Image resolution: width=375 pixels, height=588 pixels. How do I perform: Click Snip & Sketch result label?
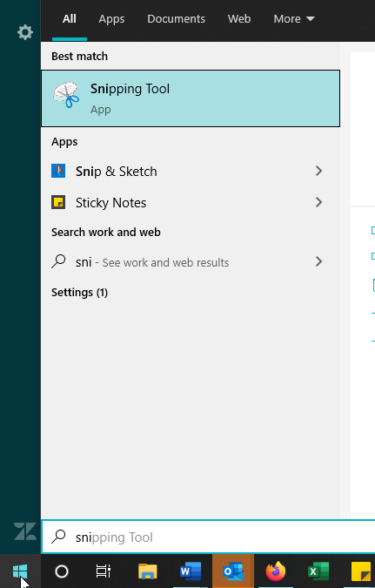pos(116,172)
